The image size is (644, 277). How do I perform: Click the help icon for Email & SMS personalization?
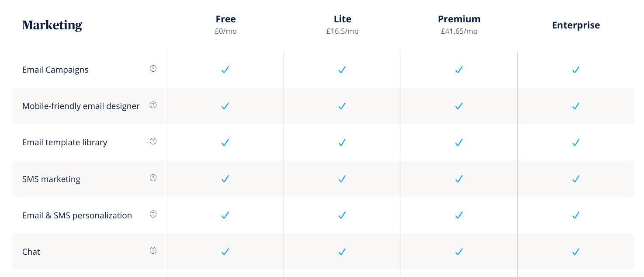pyautogui.click(x=153, y=214)
